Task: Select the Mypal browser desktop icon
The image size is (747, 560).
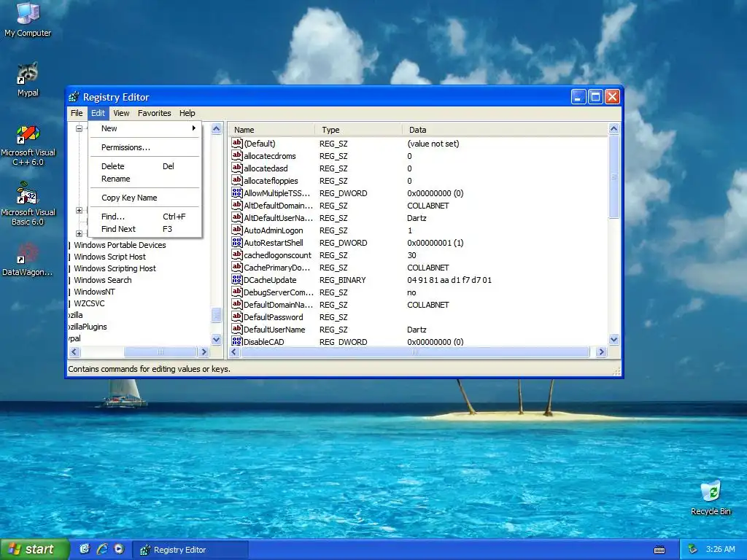Action: pos(28,79)
